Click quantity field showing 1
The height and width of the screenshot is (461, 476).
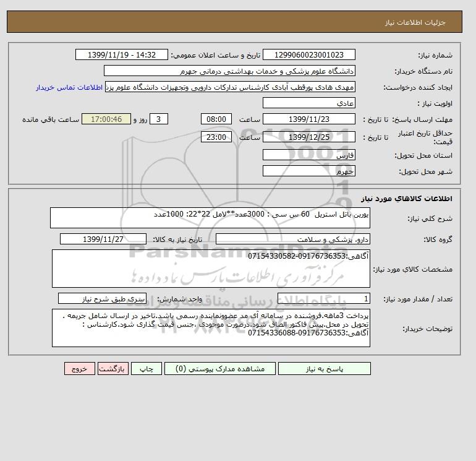click(323, 298)
